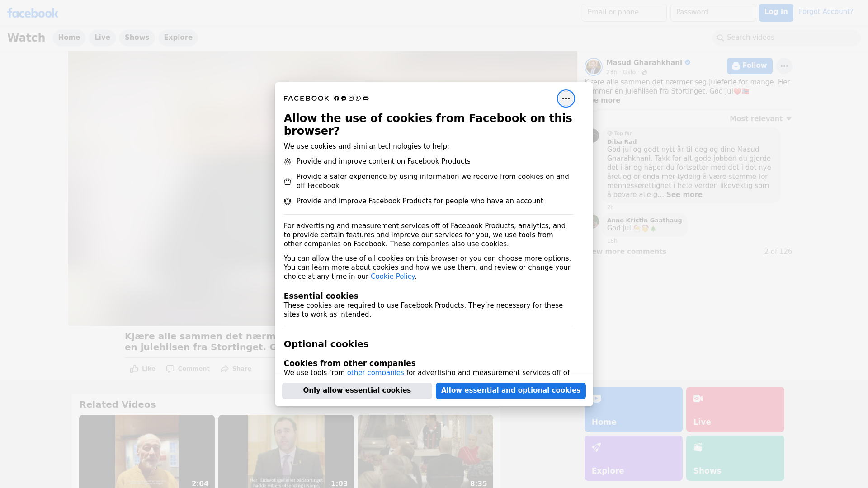This screenshot has height=488, width=868.
Task: Click the WhatsApp product icon in dialog header
Action: 358,99
